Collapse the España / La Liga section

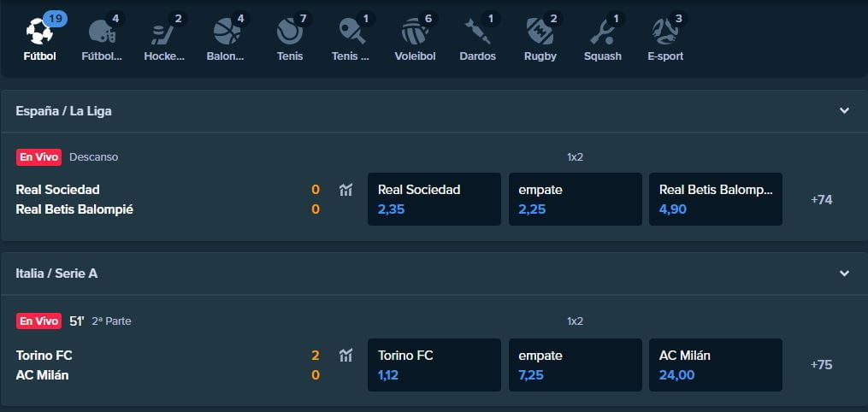click(844, 111)
